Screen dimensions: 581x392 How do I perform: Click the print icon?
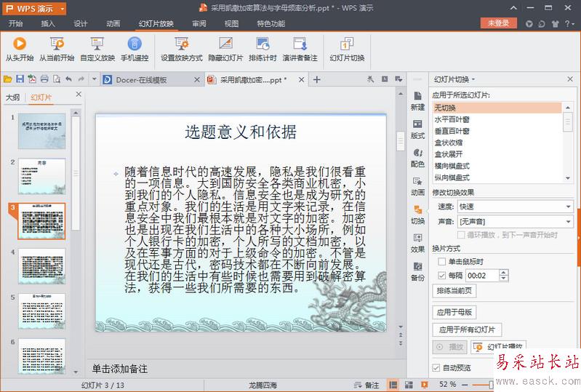coord(44,79)
